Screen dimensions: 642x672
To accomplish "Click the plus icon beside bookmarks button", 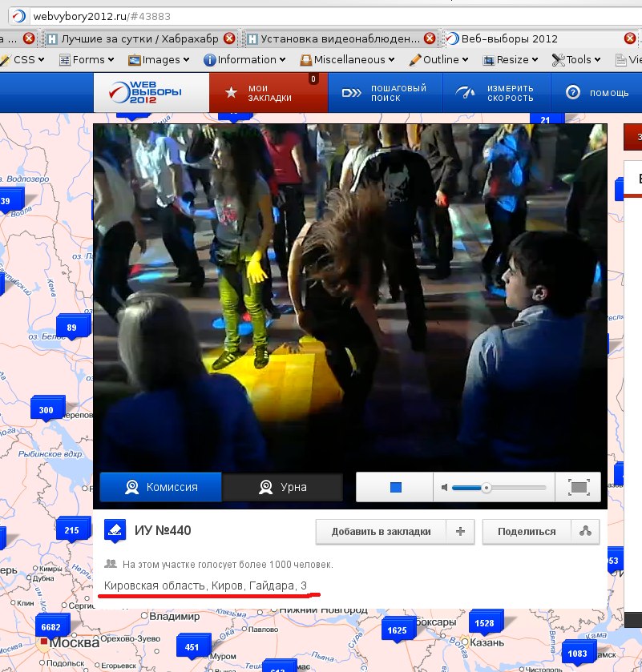I will click(x=460, y=531).
